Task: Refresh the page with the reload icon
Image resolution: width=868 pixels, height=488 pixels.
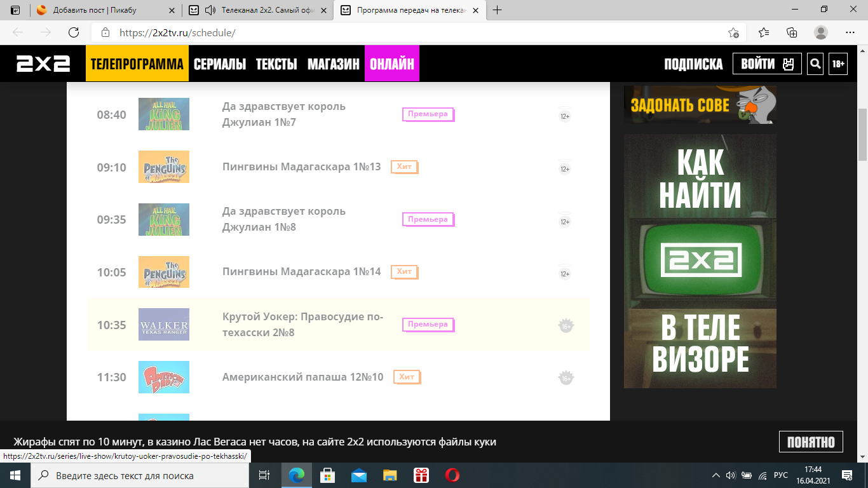Action: 74,32
